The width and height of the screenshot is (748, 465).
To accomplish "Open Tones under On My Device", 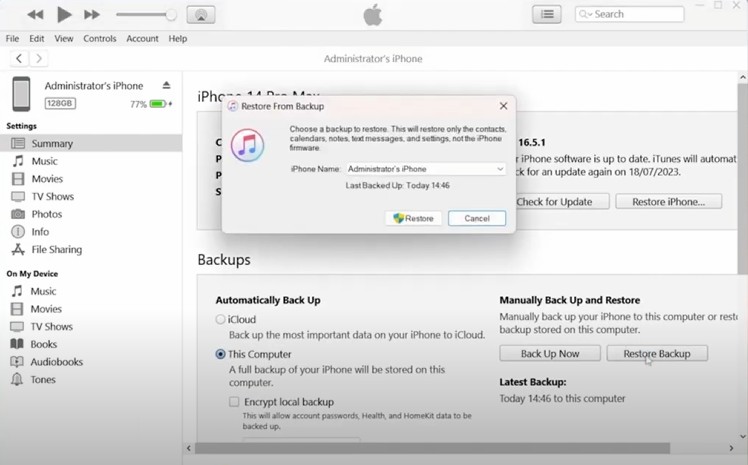I will 91,380.
